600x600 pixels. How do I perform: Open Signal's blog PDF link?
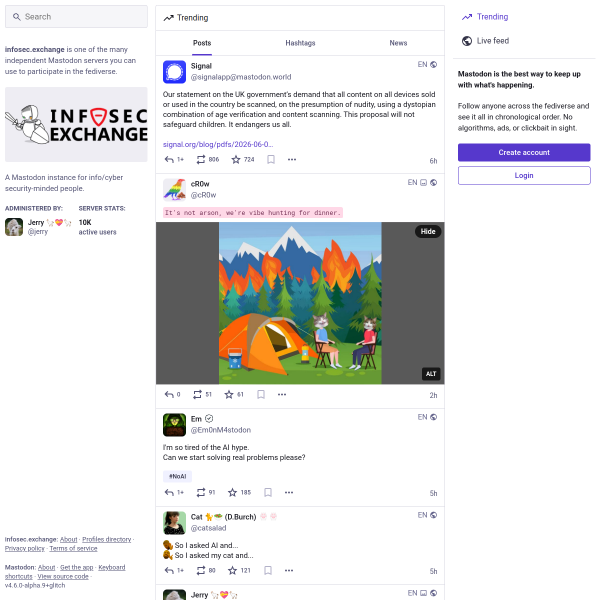(x=218, y=144)
